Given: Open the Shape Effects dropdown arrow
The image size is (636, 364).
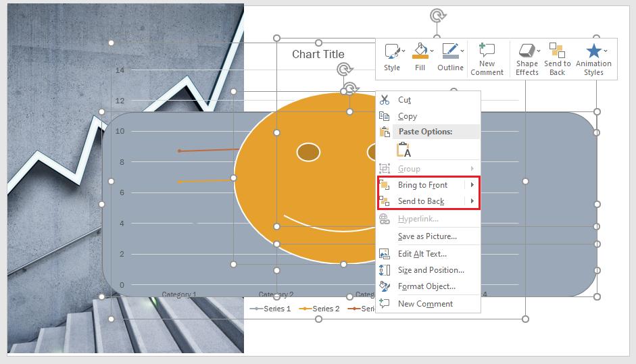Looking at the screenshot, I should click(x=538, y=51).
